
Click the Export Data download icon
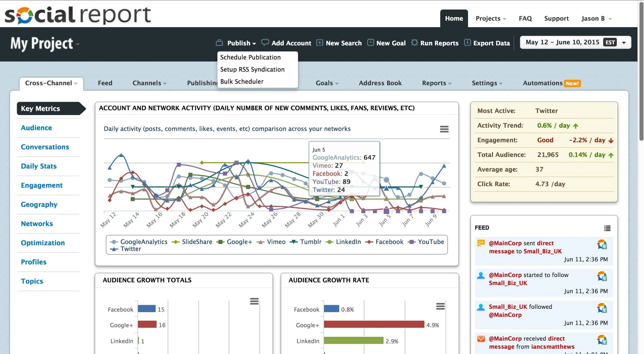click(x=467, y=43)
